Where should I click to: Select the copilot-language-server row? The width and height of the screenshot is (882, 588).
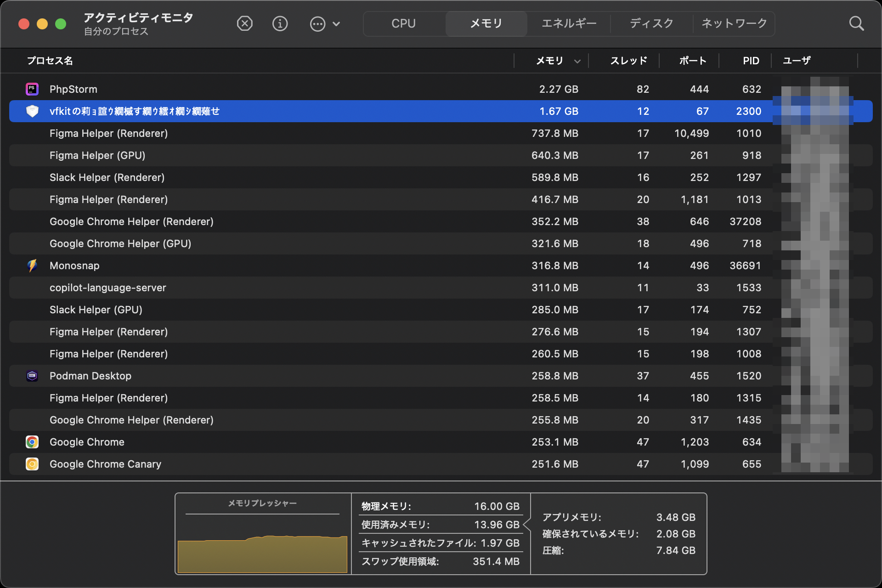[x=441, y=288]
